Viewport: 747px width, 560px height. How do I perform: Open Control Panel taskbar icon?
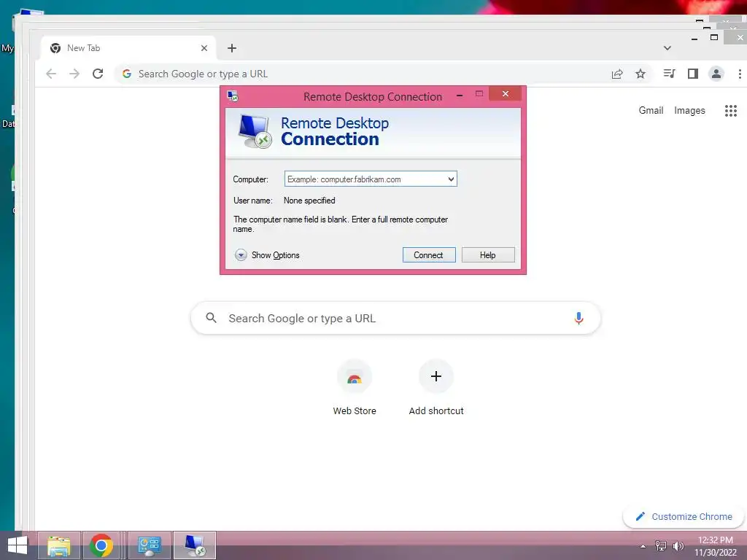(x=149, y=545)
